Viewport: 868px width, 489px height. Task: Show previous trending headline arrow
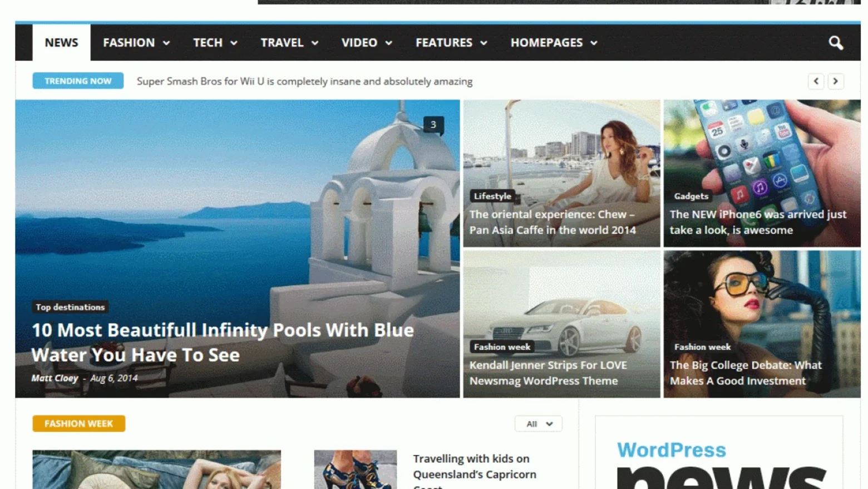coord(816,81)
